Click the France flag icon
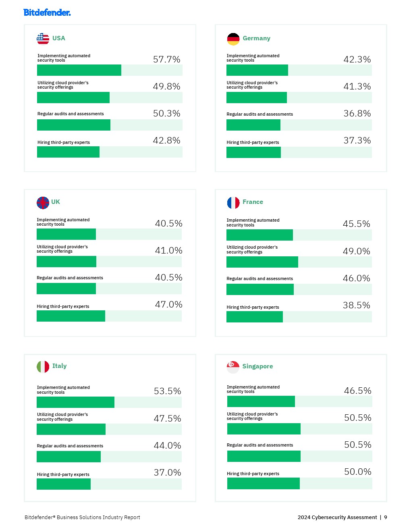The height and width of the screenshot is (532, 411). coord(233,203)
